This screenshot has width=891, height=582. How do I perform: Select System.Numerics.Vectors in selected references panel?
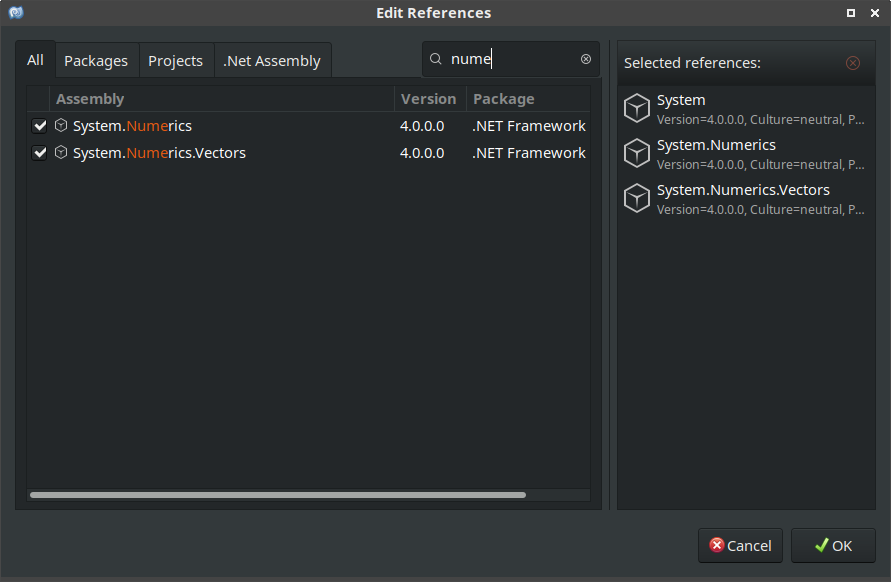pos(746,198)
